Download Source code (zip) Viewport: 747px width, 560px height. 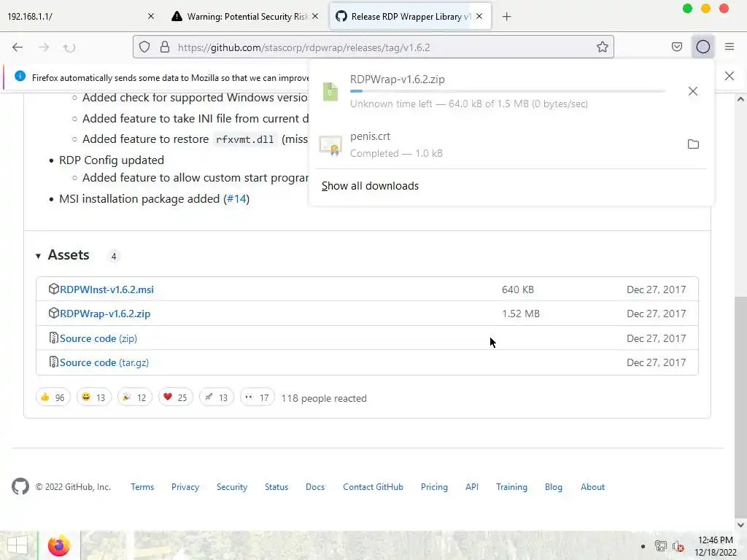[x=98, y=338]
